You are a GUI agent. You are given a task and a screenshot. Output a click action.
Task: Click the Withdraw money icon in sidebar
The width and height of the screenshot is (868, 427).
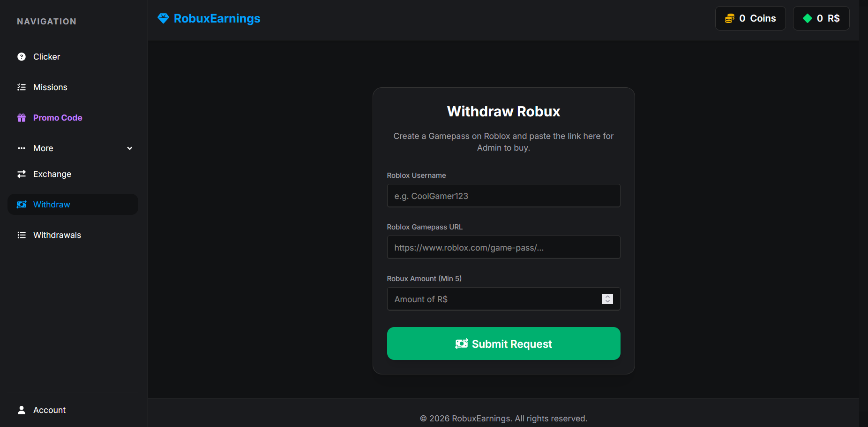22,205
